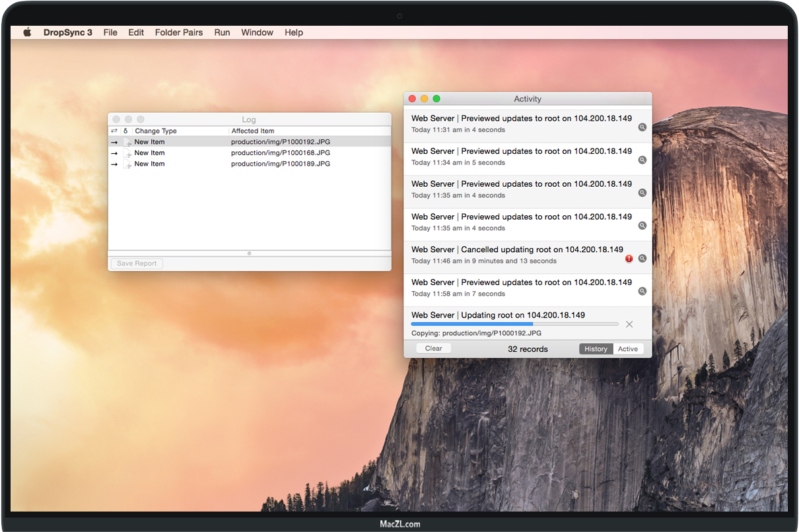Select log row production/img/P1000189.JPG
The height and width of the screenshot is (532, 799).
pos(280,164)
